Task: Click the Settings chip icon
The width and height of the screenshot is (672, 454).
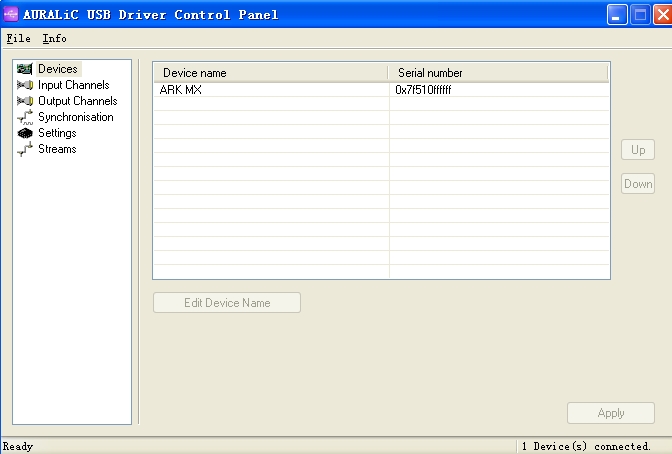Action: click(24, 133)
